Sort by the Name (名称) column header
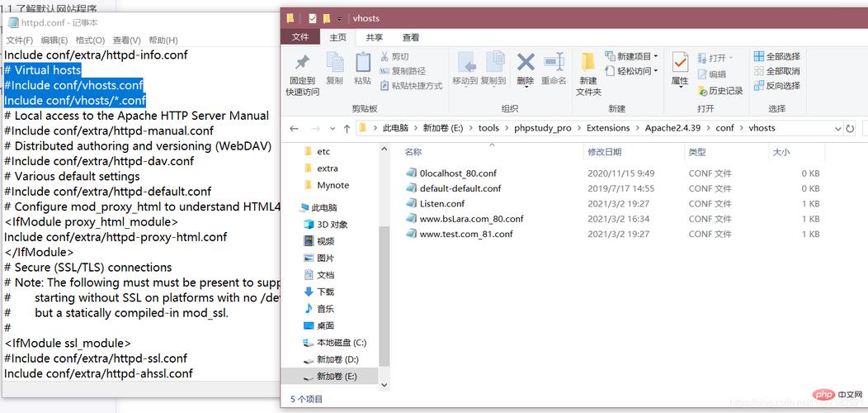 [x=413, y=152]
